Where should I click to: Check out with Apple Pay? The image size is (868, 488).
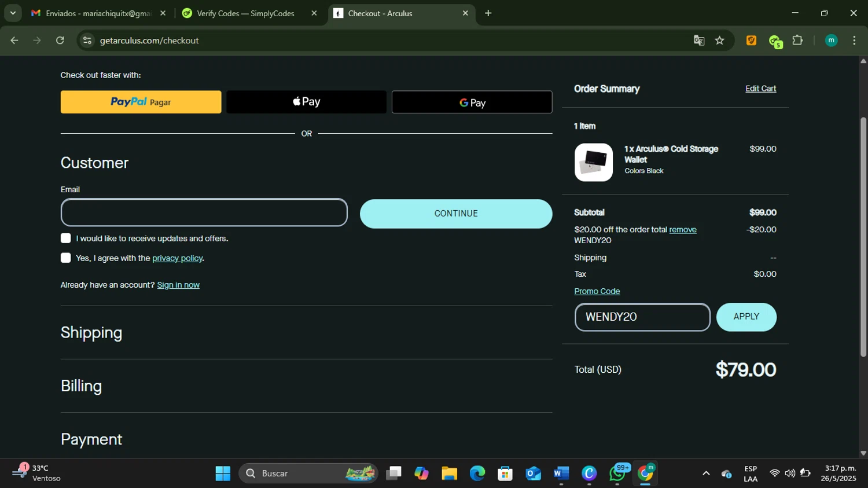click(x=306, y=102)
